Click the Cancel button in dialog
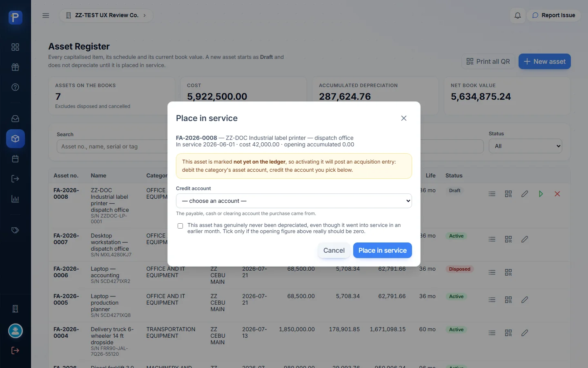The image size is (588, 368). tap(334, 250)
